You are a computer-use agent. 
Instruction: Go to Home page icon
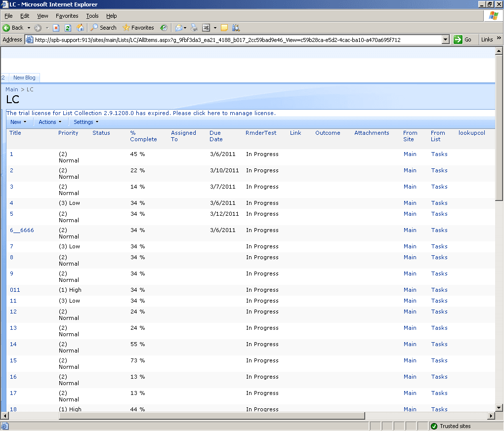(x=81, y=28)
